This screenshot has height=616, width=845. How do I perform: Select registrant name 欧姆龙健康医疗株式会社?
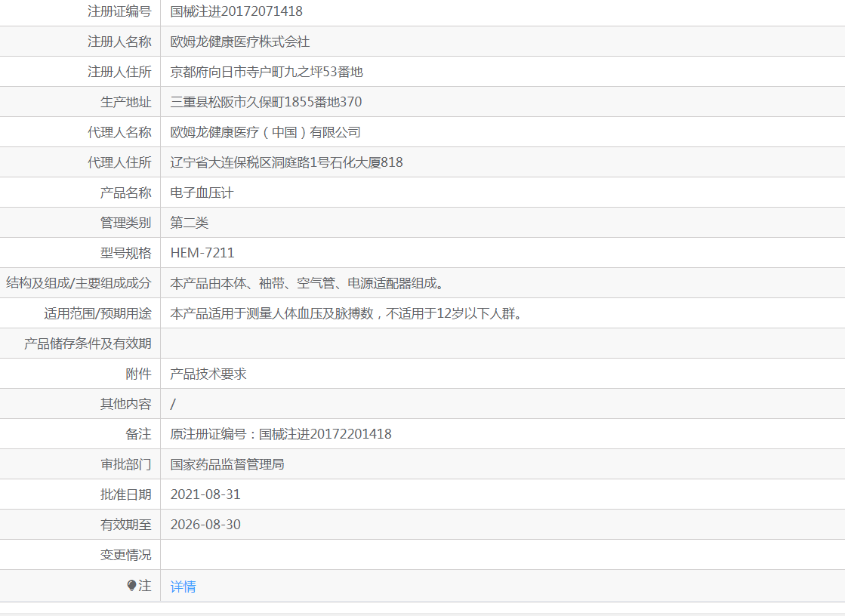[x=240, y=42]
